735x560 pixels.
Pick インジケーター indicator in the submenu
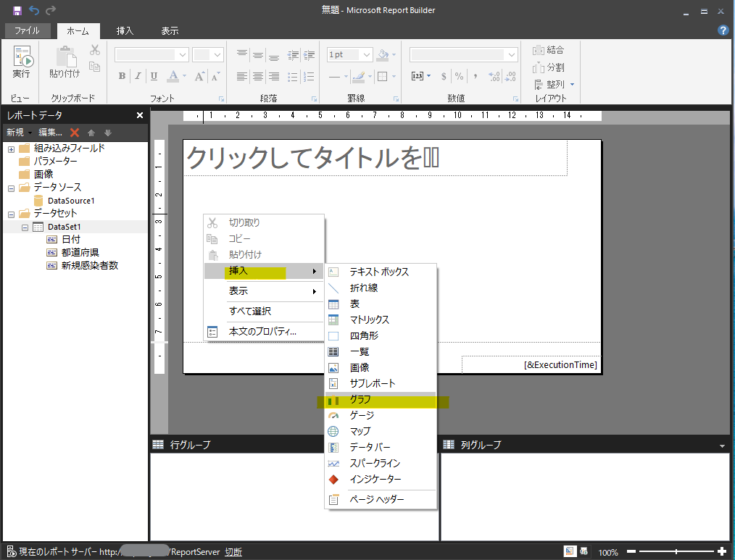tap(375, 480)
